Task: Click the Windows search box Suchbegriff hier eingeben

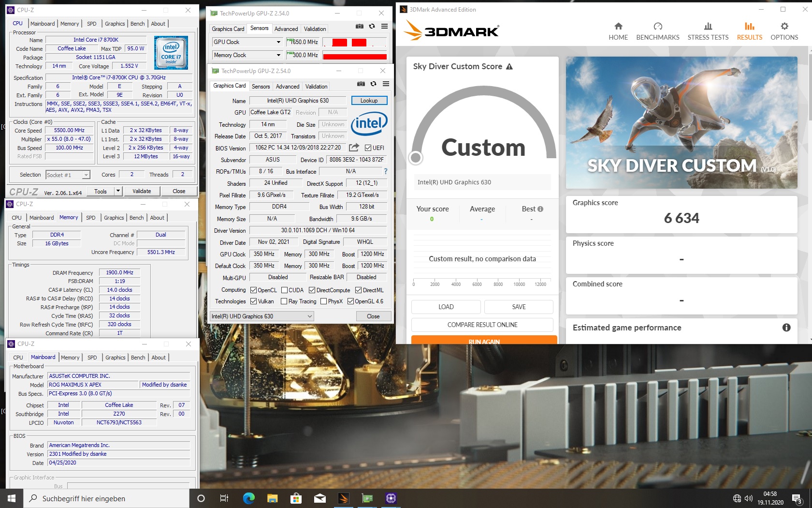Action: pyautogui.click(x=106, y=498)
